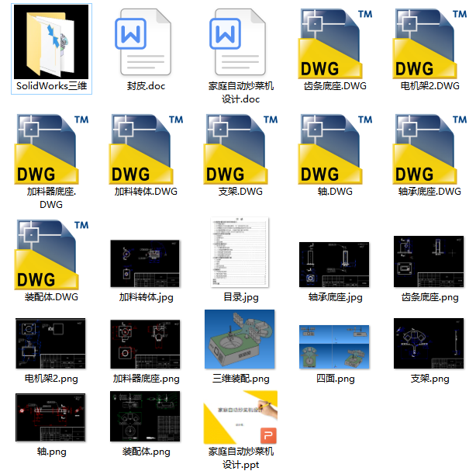Image resolution: width=476 pixels, height=471 pixels.
Task: Click the 轴承底座.jpg drawing thumbnail
Action: pos(334,265)
